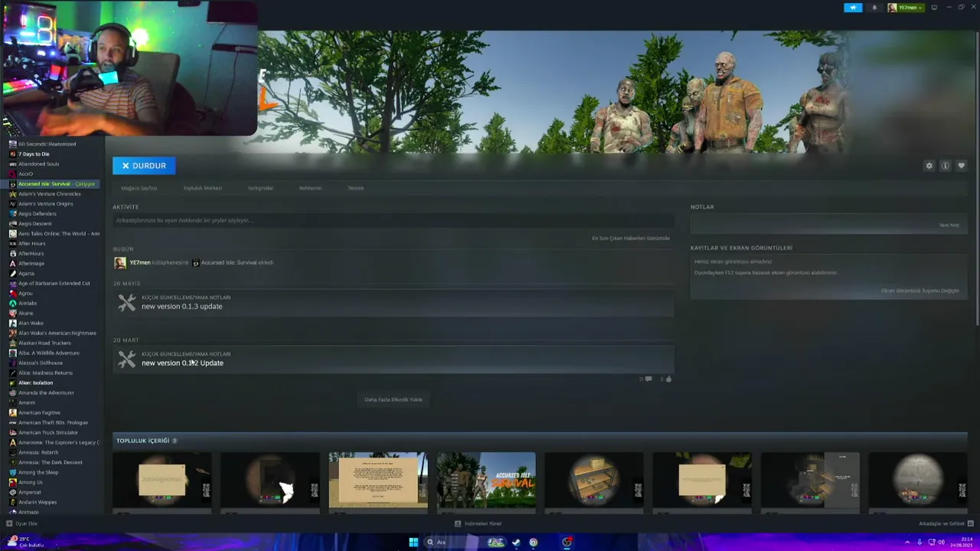Select Alan Wake in library list
This screenshot has height=551, width=980.
click(x=31, y=323)
